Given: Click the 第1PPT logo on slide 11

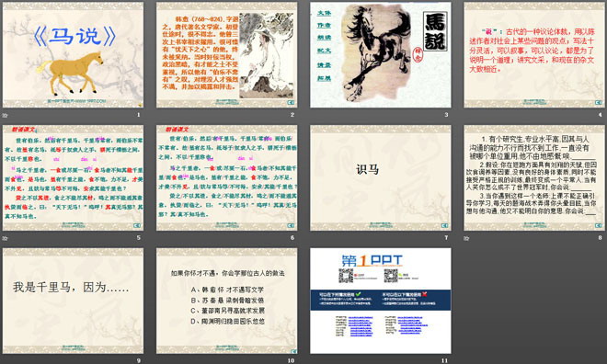Looking at the screenshot, I should click(x=372, y=261).
